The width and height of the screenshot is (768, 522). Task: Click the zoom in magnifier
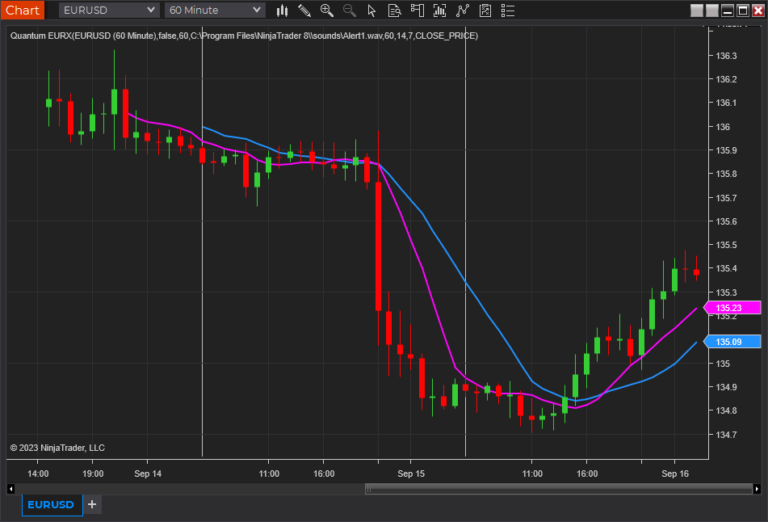click(327, 10)
